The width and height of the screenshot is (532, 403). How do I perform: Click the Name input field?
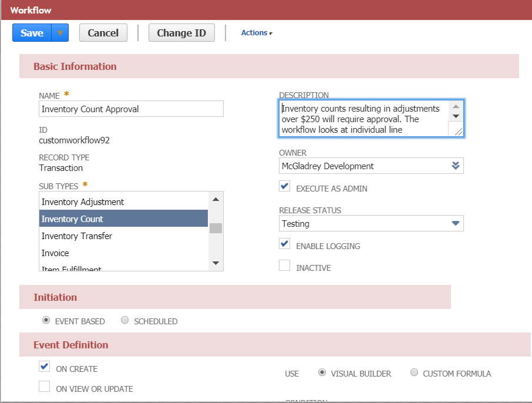[x=131, y=109]
